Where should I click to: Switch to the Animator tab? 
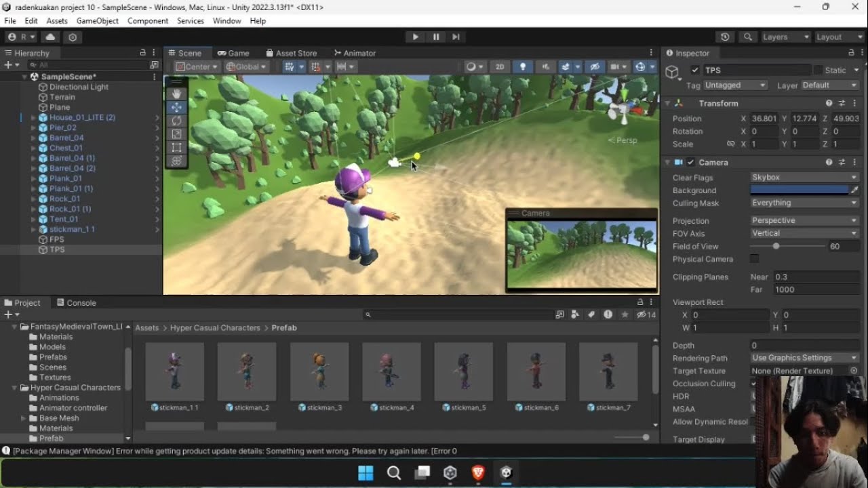[x=355, y=53]
